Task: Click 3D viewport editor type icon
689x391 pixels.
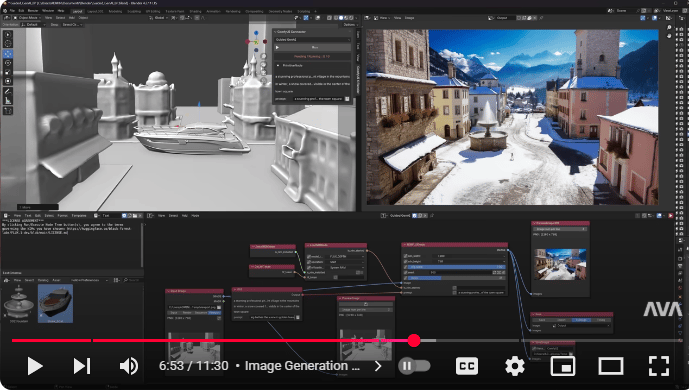Action: point(7,18)
